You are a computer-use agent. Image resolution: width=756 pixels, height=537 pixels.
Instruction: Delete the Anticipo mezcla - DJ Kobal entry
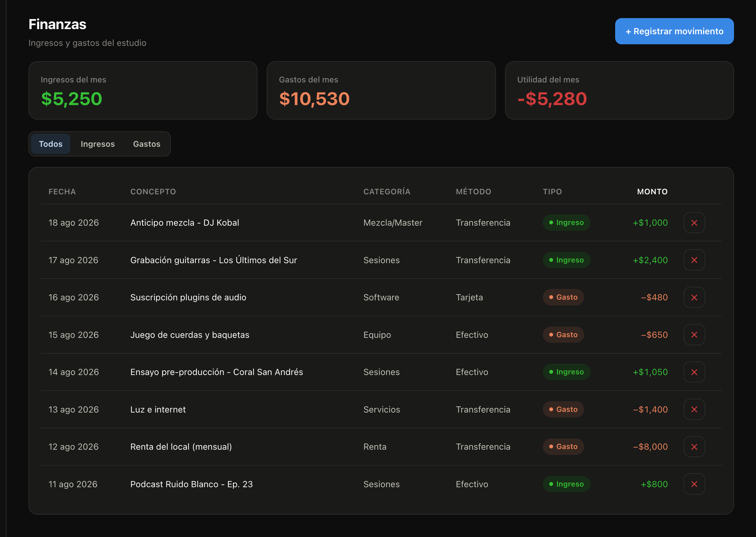694,222
